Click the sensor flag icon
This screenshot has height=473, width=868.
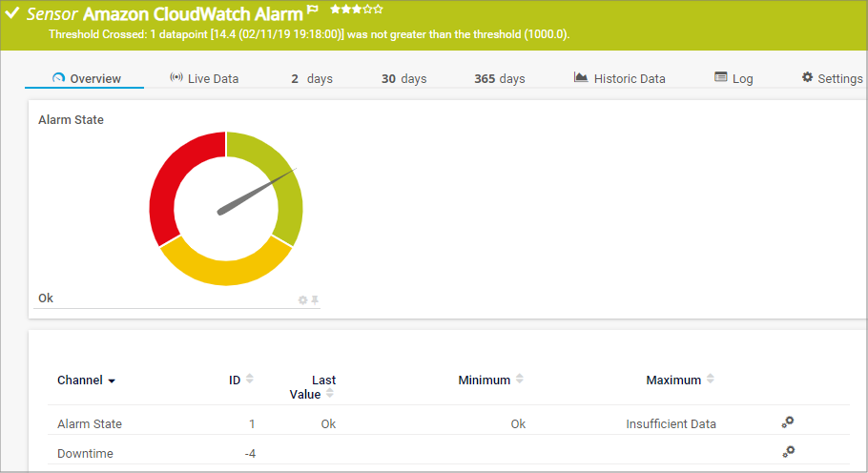click(x=313, y=10)
